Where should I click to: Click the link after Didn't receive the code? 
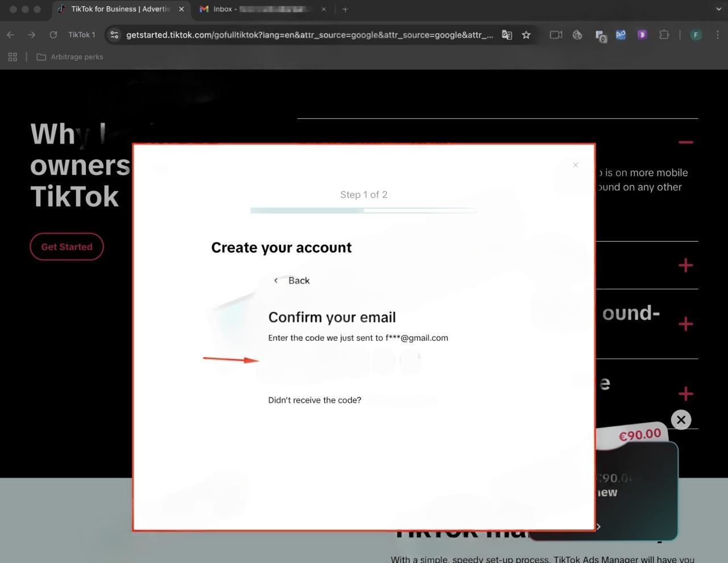pyautogui.click(x=402, y=400)
